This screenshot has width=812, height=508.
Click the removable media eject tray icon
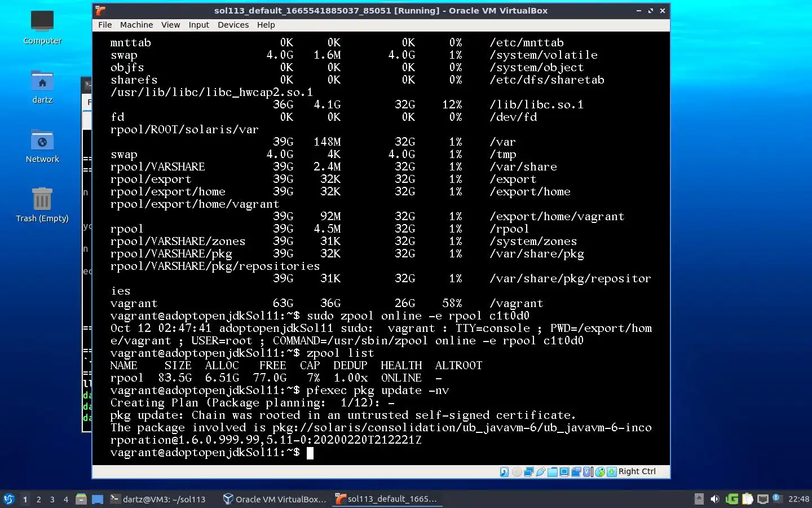(699, 499)
